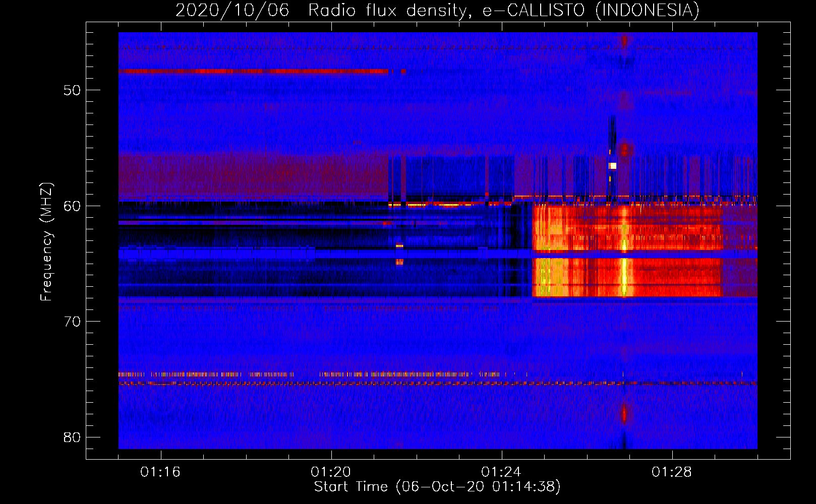This screenshot has width=816, height=504.
Task: Click the '50' frequency tick label
Action: click(72, 90)
